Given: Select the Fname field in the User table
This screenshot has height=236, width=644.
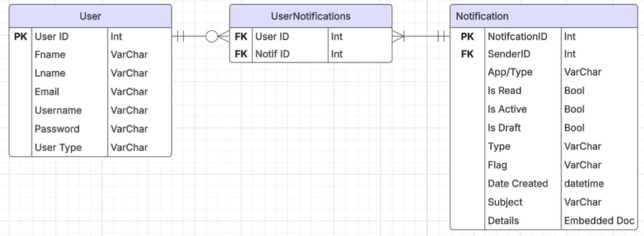Looking at the screenshot, I should [50, 55].
